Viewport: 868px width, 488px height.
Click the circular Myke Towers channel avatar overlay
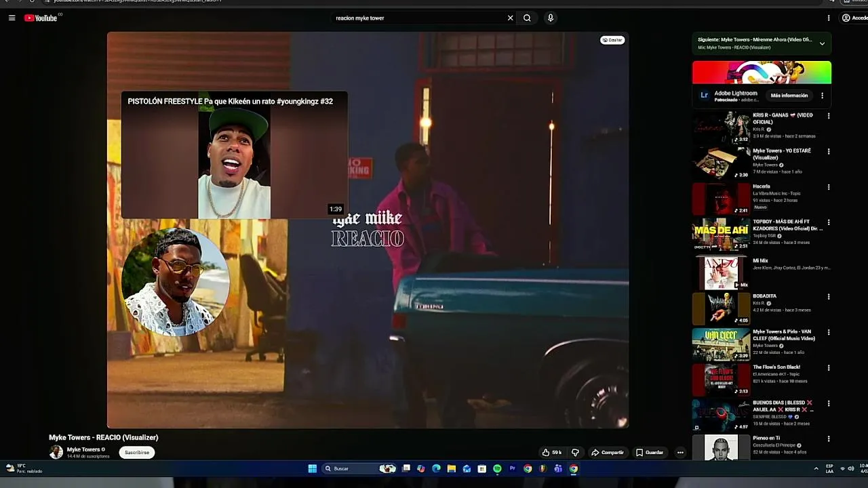175,282
